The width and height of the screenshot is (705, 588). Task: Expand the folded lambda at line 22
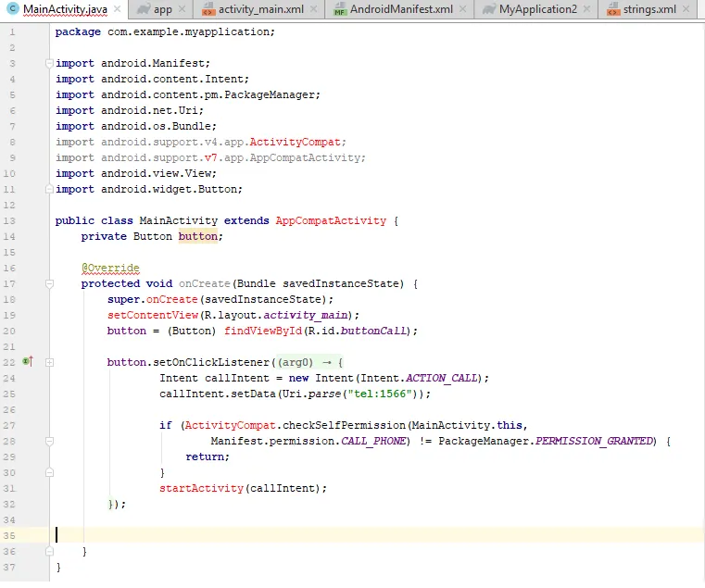pos(49,362)
